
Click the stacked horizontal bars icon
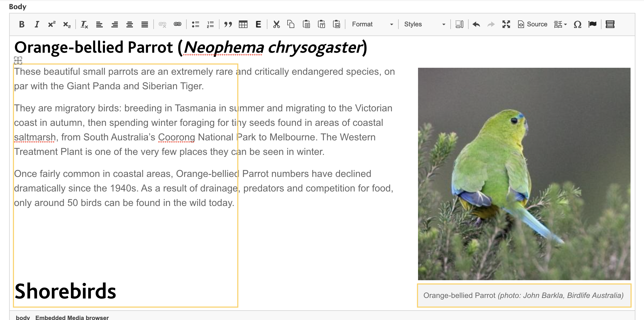[610, 24]
